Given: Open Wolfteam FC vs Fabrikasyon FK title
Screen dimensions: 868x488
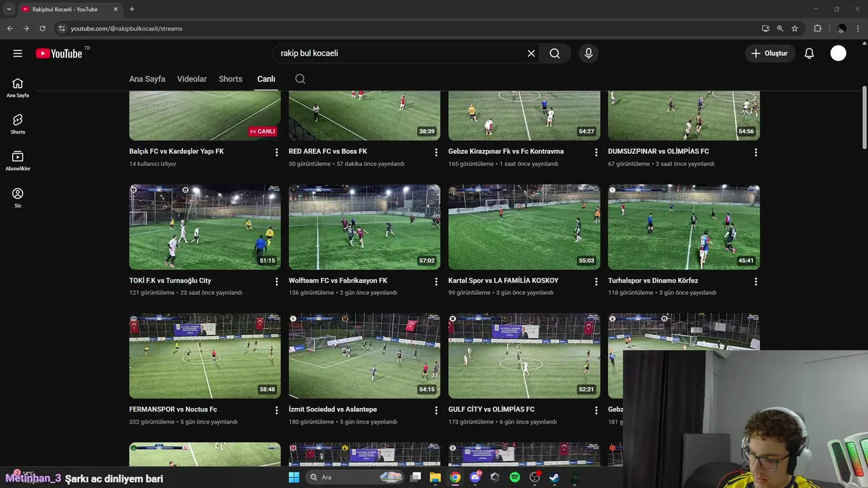Looking at the screenshot, I should [x=338, y=281].
